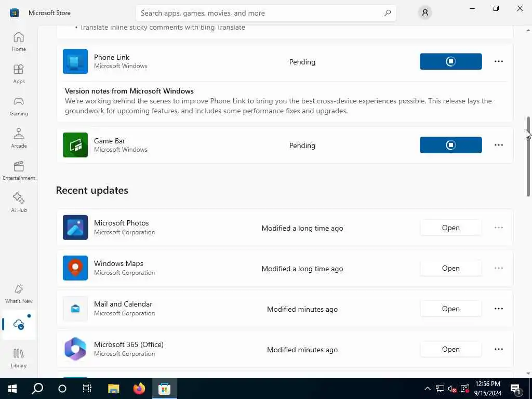Click the vertical scrollbar thumb
The height and width of the screenshot is (399, 532).
click(x=528, y=156)
